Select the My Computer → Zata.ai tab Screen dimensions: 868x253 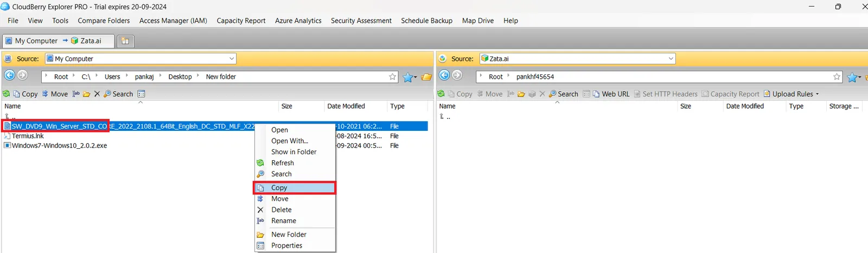pyautogui.click(x=59, y=41)
